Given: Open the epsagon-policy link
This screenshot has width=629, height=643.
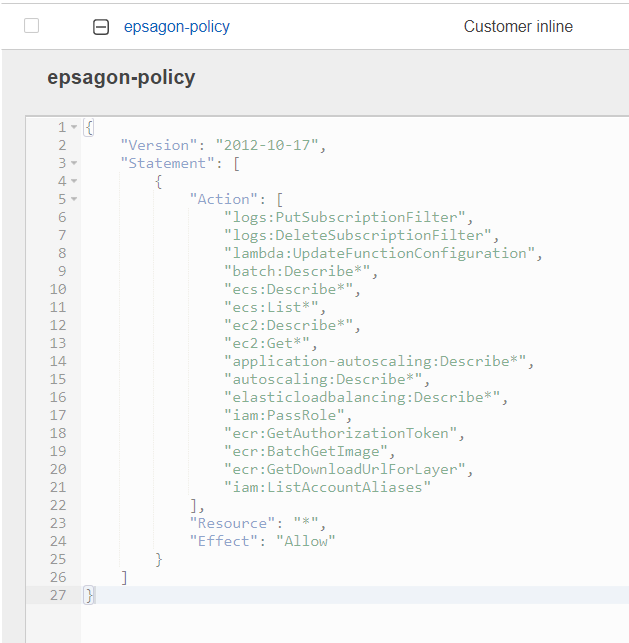Looking at the screenshot, I should pyautogui.click(x=177, y=27).
